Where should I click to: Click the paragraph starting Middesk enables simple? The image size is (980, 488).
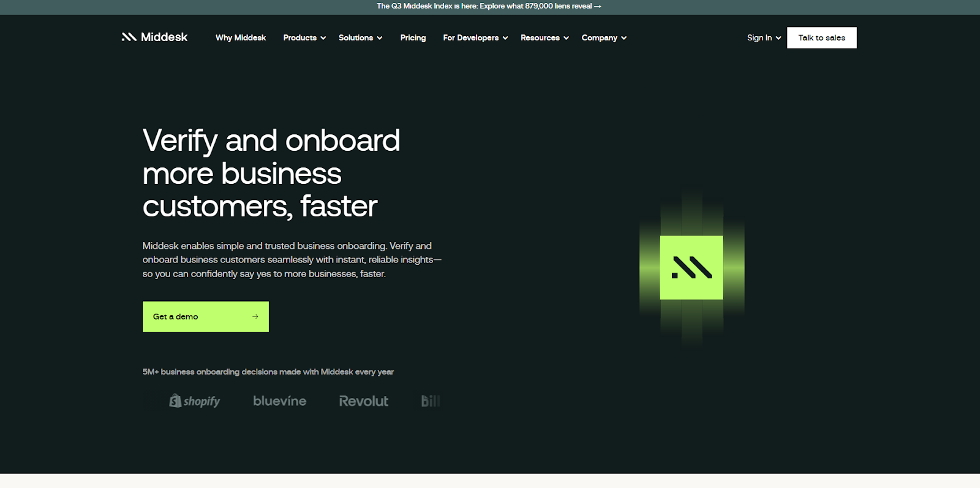[x=292, y=260]
